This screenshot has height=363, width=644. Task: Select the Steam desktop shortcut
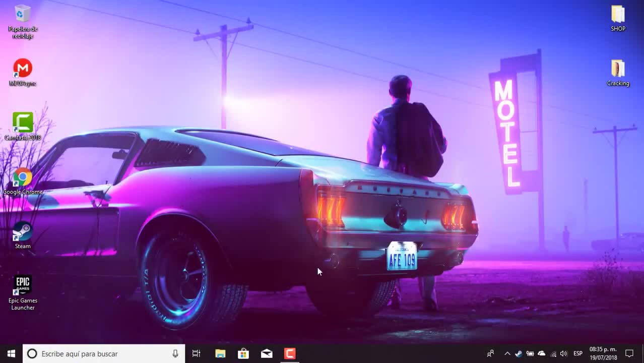click(23, 235)
